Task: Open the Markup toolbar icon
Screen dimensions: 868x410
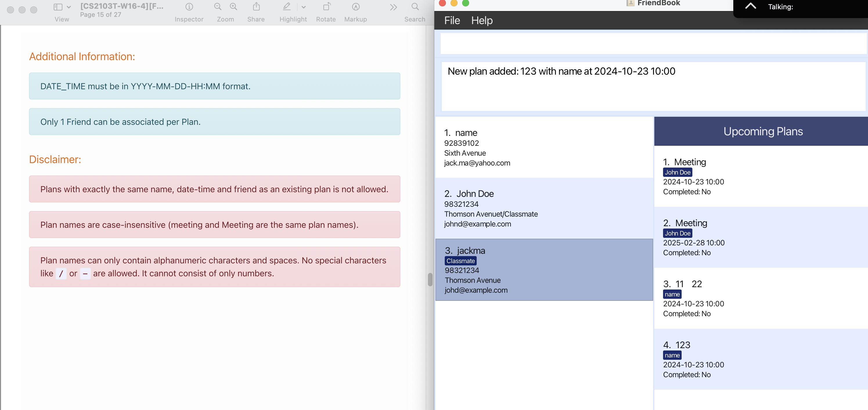Action: (356, 7)
